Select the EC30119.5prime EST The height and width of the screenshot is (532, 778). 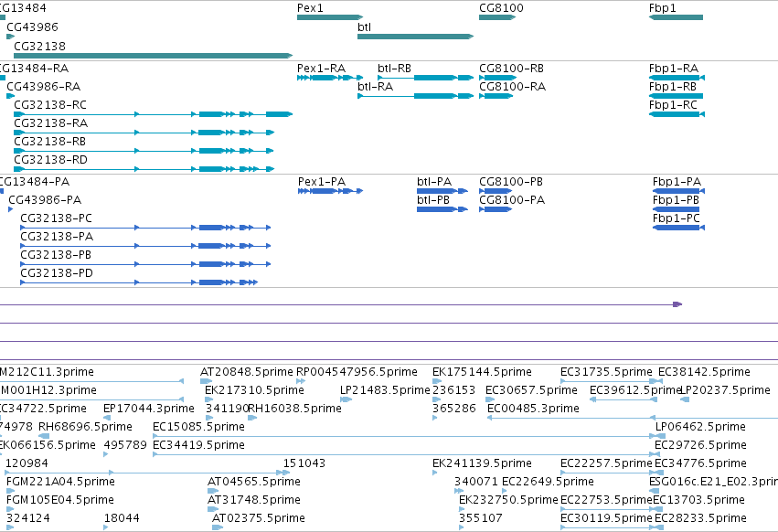608,527
